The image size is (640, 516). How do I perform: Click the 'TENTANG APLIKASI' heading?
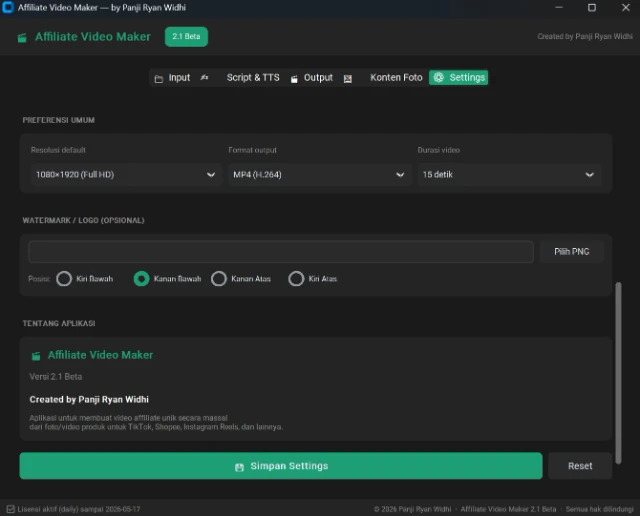click(x=59, y=323)
